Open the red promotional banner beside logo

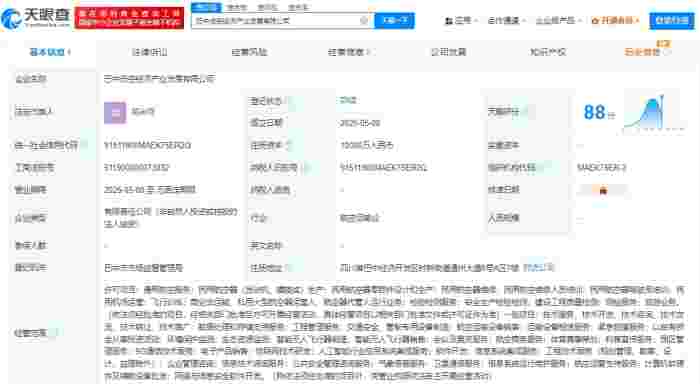tap(129, 18)
